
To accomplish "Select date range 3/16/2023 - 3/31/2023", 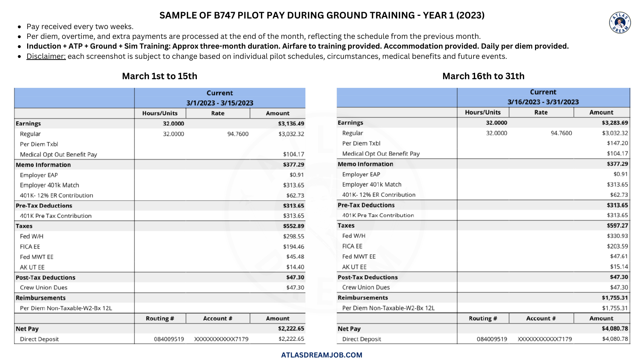I will click(543, 102).
